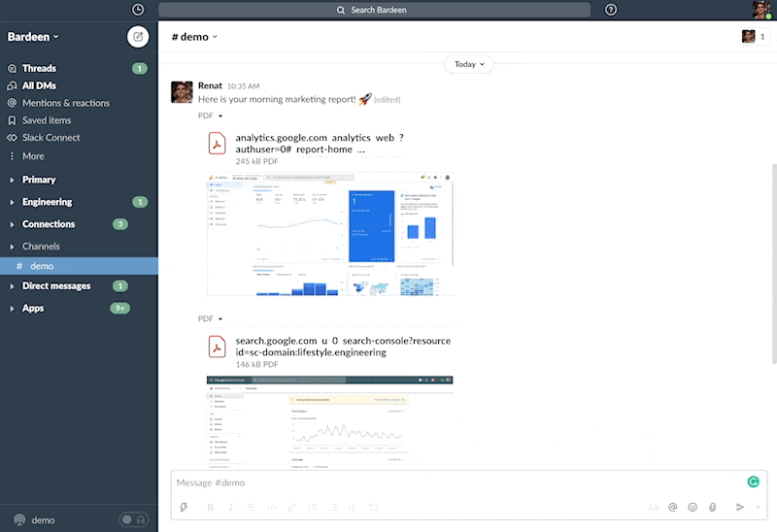Image resolution: width=777 pixels, height=532 pixels.
Task: Click the compose new message button
Action: (x=138, y=37)
